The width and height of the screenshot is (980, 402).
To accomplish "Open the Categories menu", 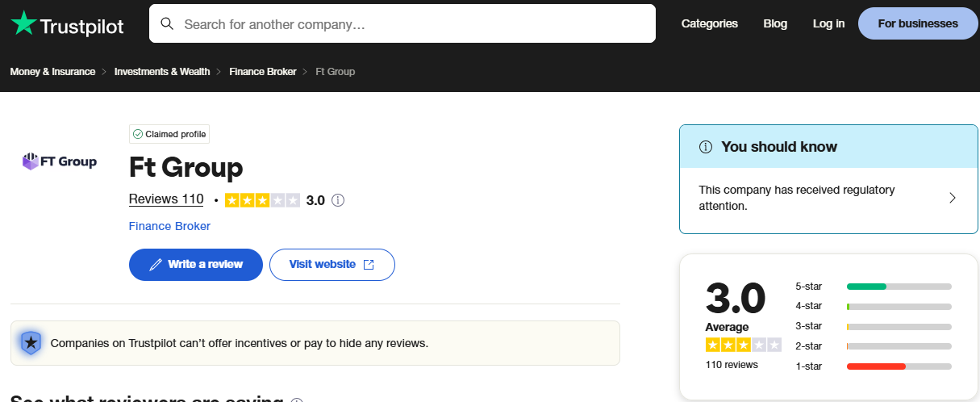I will click(x=709, y=23).
